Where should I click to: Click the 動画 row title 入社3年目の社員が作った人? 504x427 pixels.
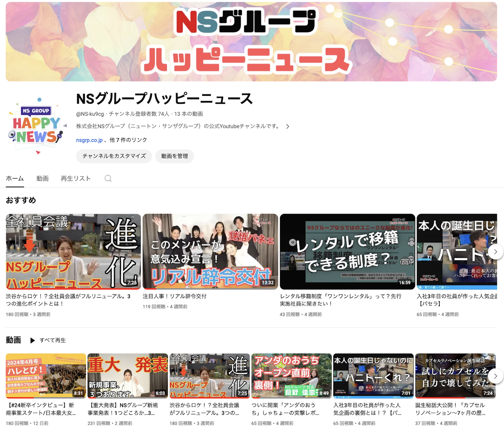pos(367,409)
